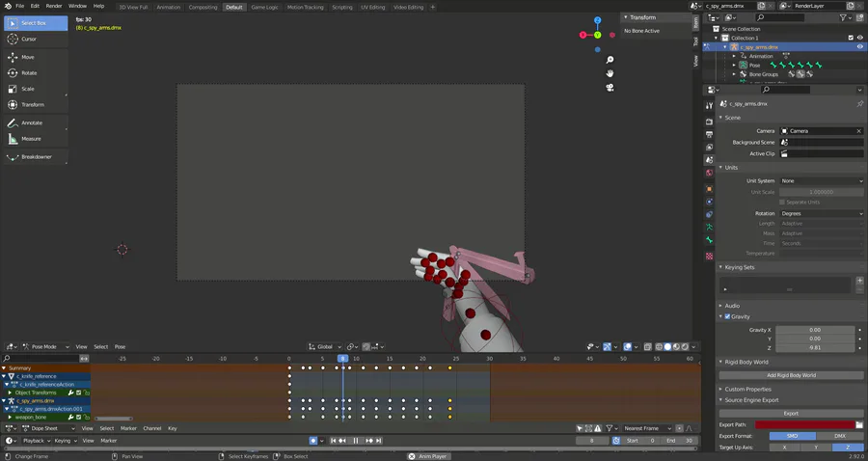Click the Export button
This screenshot has width=868, height=461.
pyautogui.click(x=791, y=414)
